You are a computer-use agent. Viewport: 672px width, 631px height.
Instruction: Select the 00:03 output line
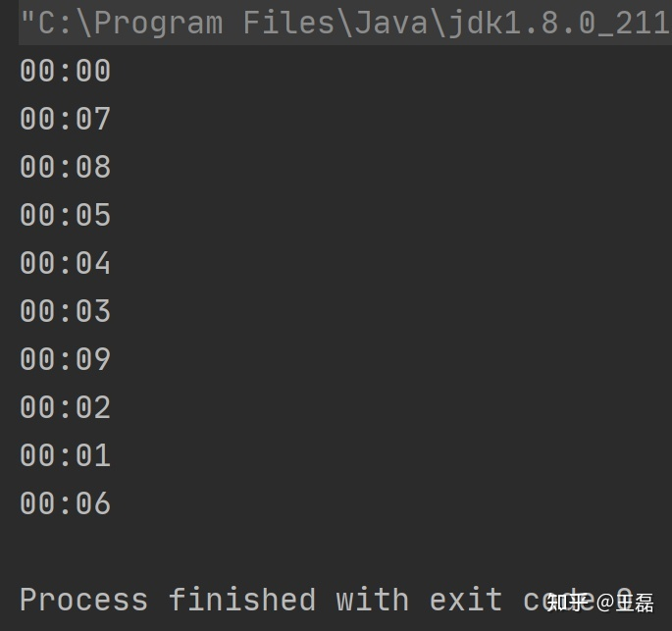click(x=65, y=312)
